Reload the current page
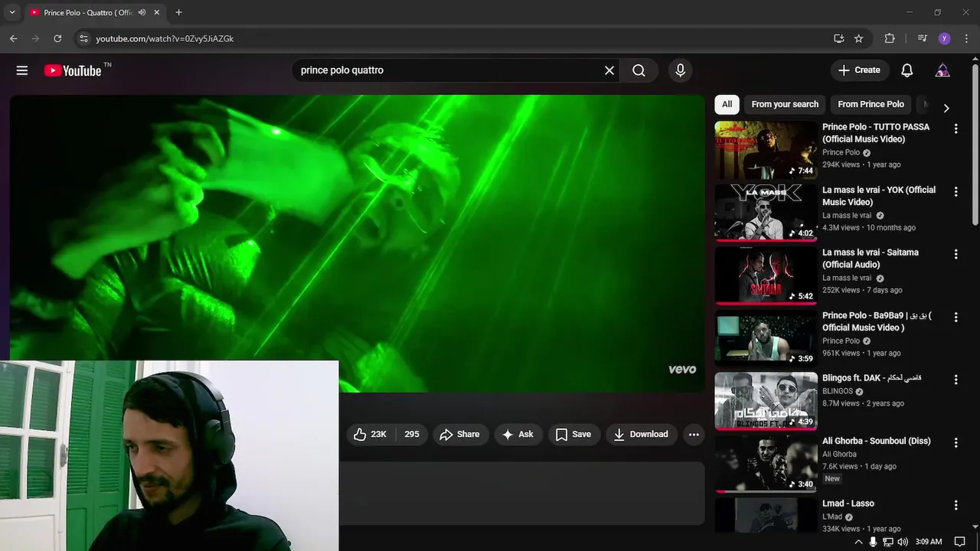This screenshot has height=551, width=980. (x=57, y=38)
